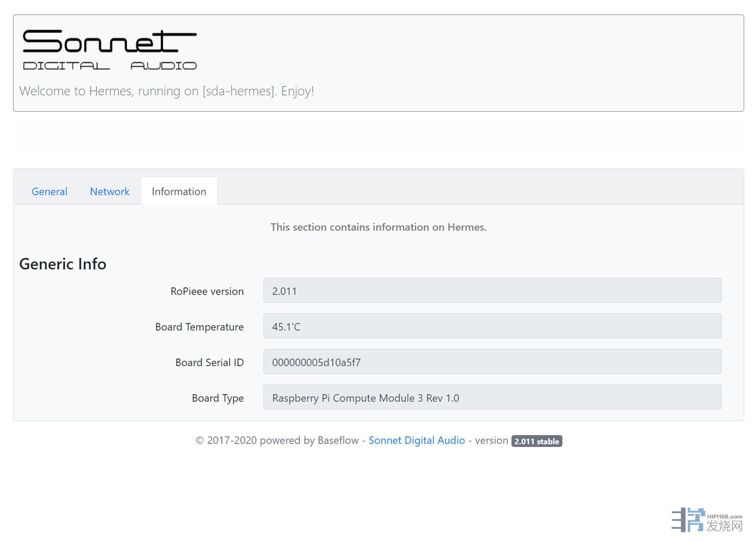Click the Welcome to Hermes message
This screenshot has height=541, width=756.
click(166, 91)
